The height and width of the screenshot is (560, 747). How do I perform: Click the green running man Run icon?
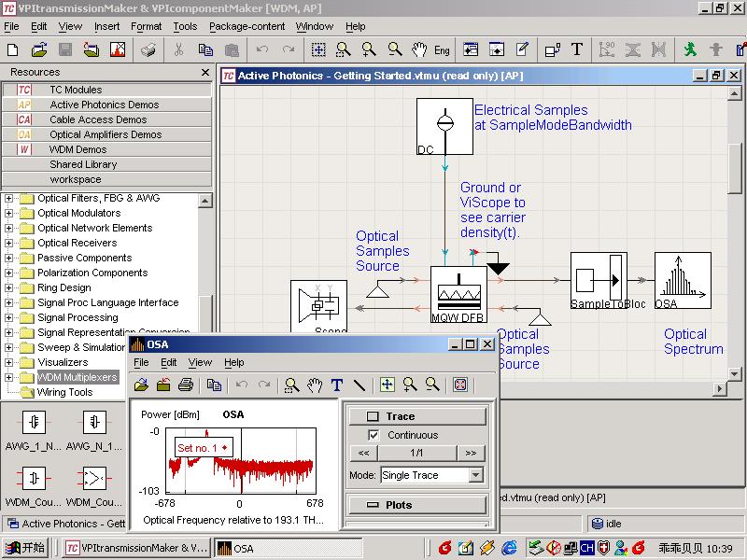coord(689,49)
